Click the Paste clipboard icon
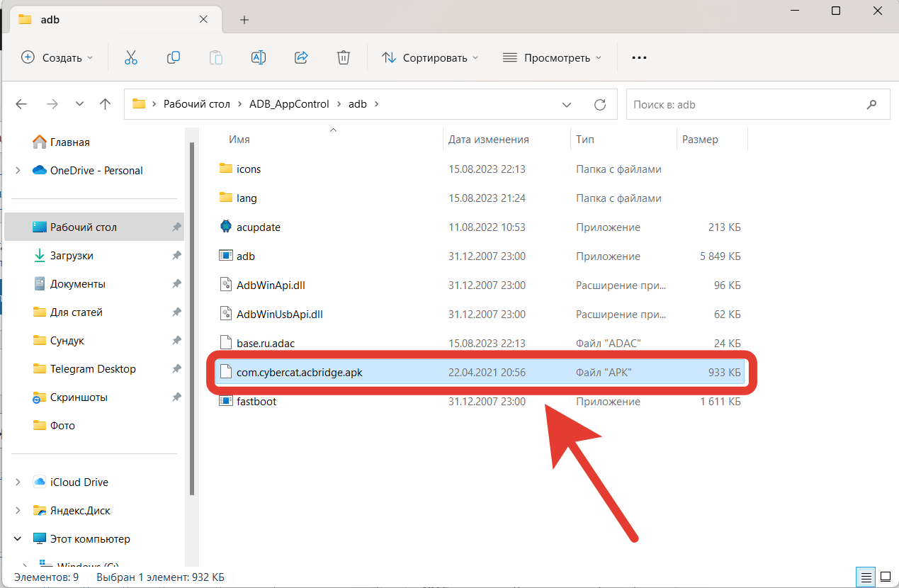The image size is (899, 588). [215, 57]
